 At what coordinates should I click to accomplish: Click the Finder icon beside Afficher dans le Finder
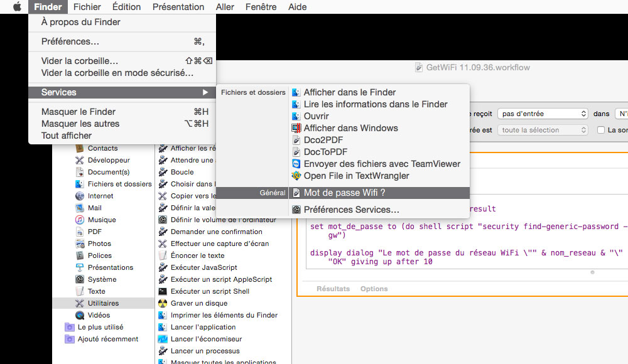pos(296,92)
